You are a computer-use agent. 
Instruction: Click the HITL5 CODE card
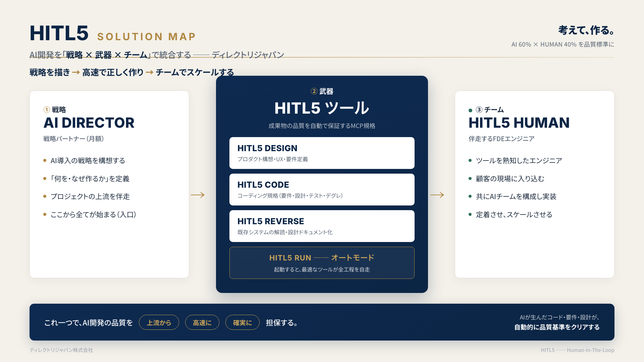(x=322, y=189)
